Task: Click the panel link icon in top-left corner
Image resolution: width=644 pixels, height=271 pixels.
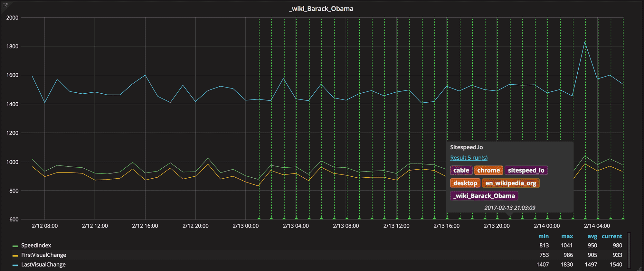Action: [5, 5]
